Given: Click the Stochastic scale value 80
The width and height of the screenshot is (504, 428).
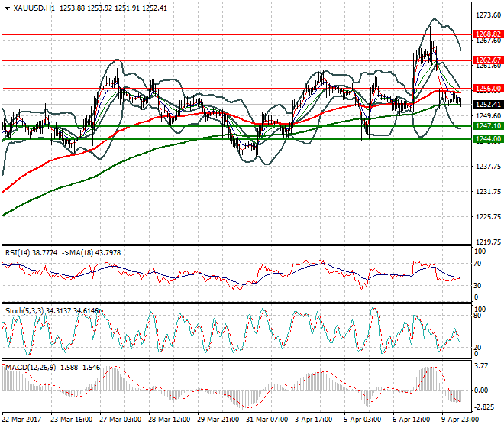Looking at the screenshot, I should coord(477,316).
